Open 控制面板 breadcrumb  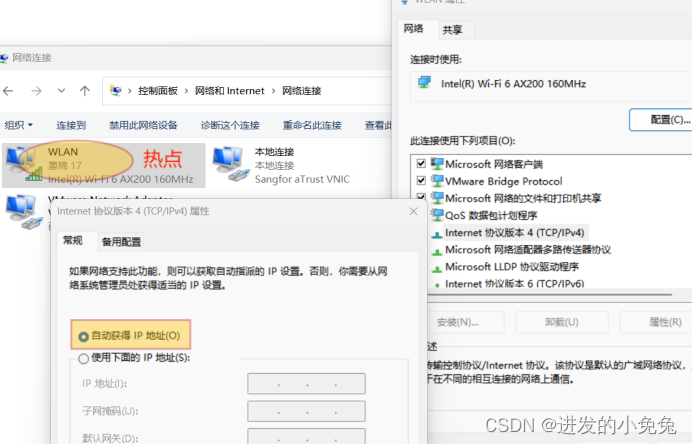(x=158, y=91)
